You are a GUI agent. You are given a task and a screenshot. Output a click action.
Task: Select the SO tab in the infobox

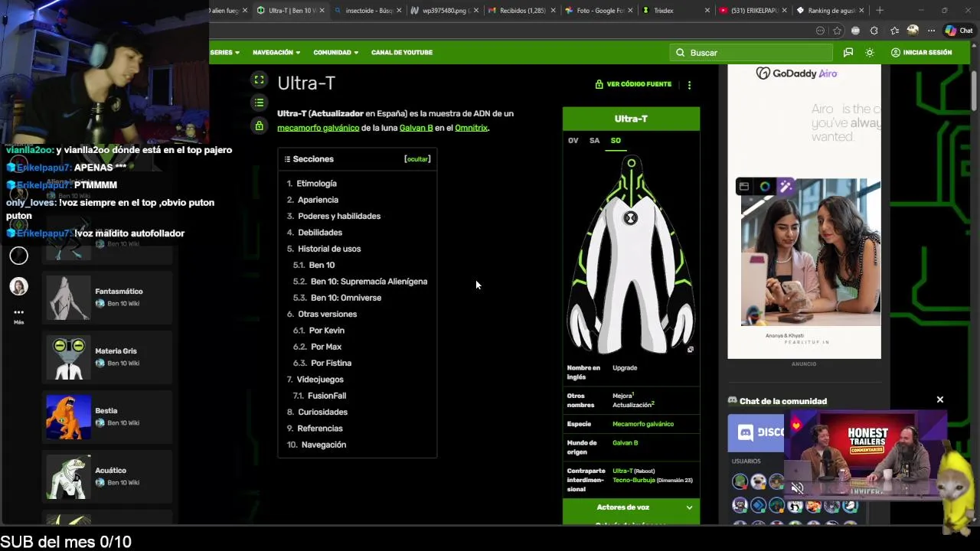point(616,141)
